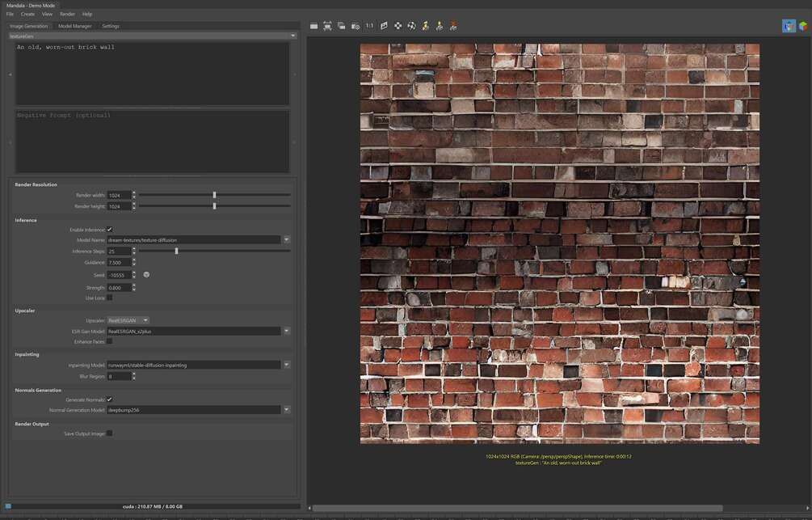Viewport: 812px width, 520px height.
Task: Open the Render menu
Action: tap(67, 14)
